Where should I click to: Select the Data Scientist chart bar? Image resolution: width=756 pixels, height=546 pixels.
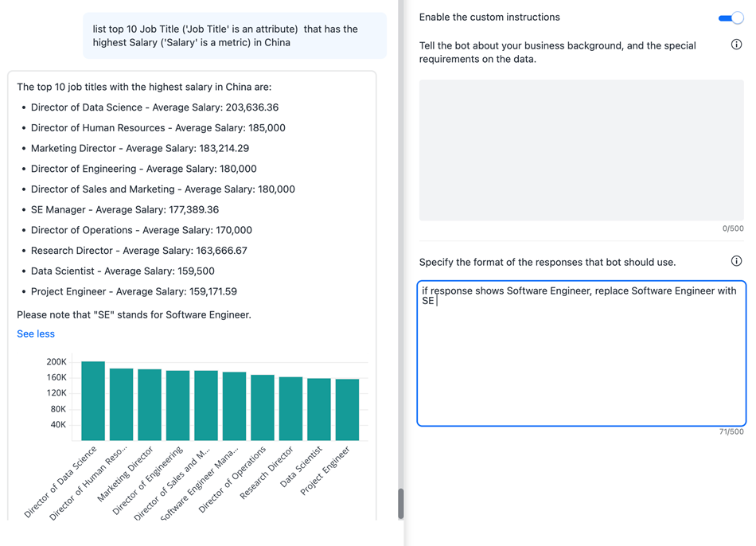(319, 410)
